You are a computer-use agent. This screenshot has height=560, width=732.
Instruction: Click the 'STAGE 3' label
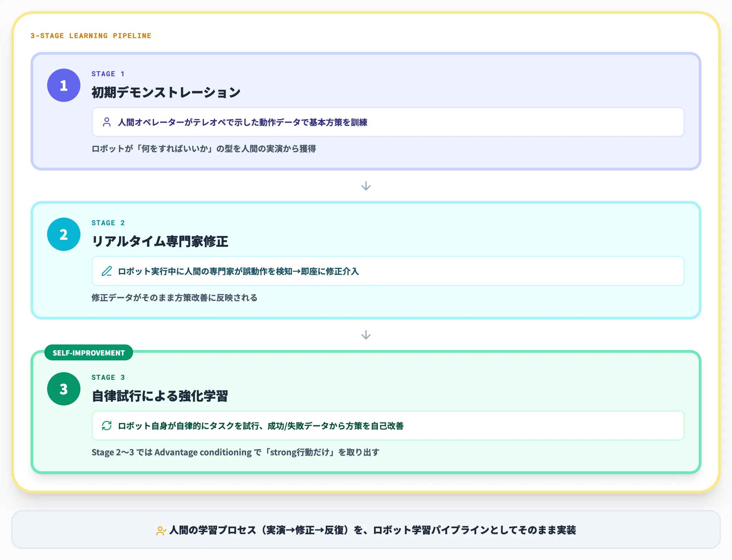pos(108,377)
